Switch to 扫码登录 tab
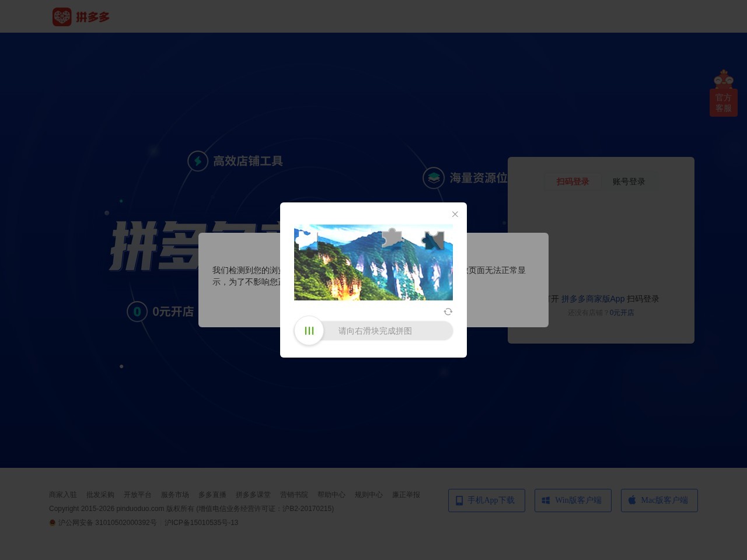The height and width of the screenshot is (560, 747). [x=573, y=181]
